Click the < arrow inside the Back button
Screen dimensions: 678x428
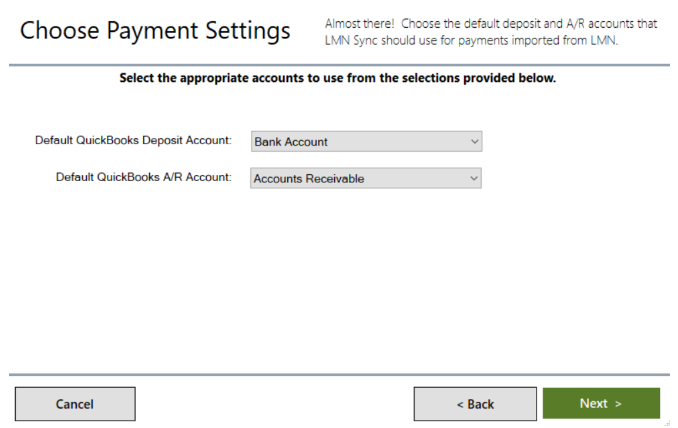coord(460,405)
